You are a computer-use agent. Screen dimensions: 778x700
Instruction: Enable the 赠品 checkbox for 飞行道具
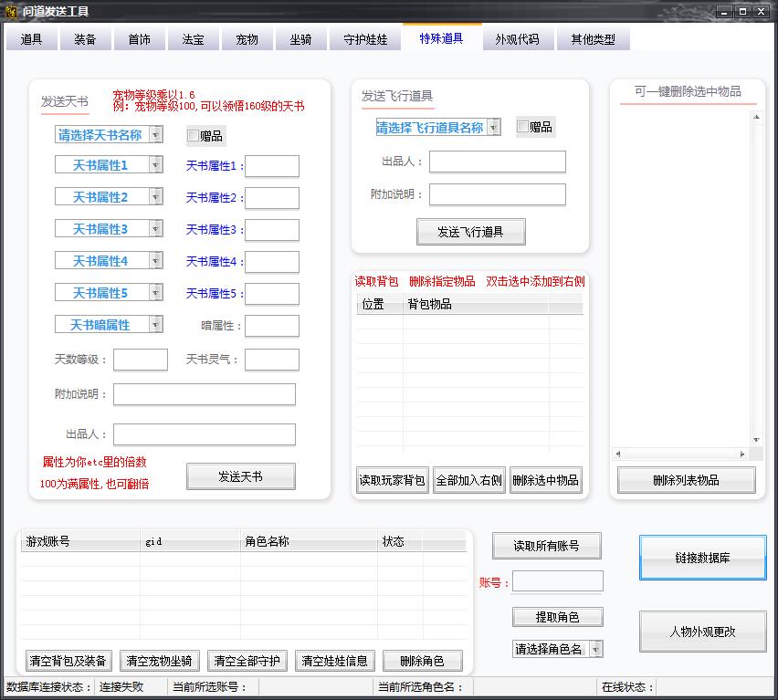(522, 128)
